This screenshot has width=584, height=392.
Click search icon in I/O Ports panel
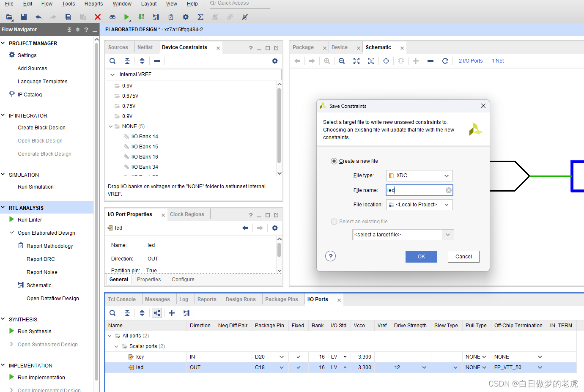(112, 313)
